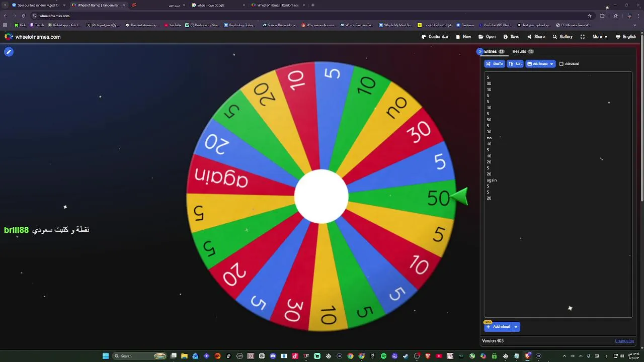Click the browser back arrow
Image resolution: width=644 pixels, height=362 pixels.
pyautogui.click(x=6, y=16)
